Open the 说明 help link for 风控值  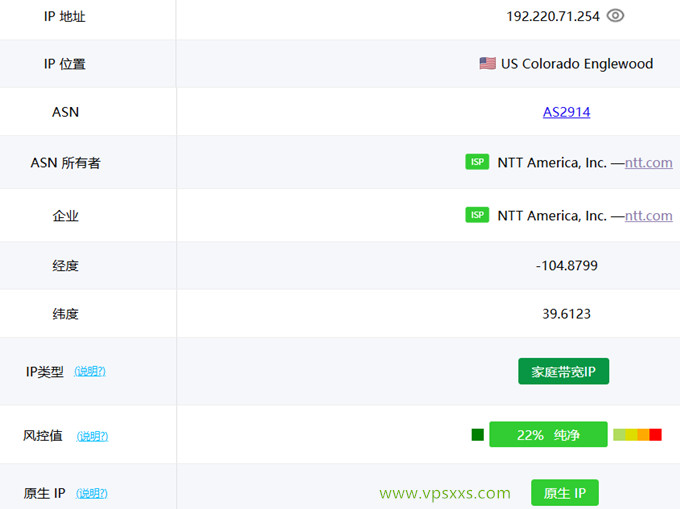(92, 436)
